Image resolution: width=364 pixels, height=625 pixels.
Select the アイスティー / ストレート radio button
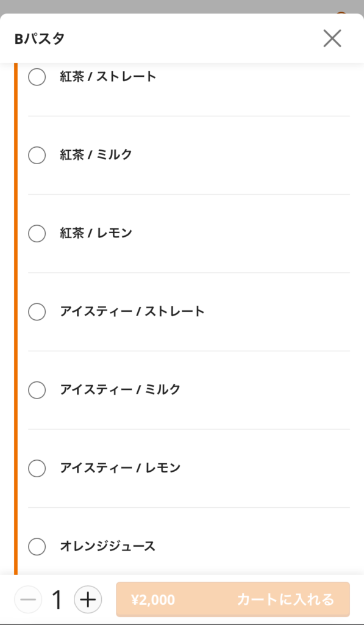(x=37, y=312)
